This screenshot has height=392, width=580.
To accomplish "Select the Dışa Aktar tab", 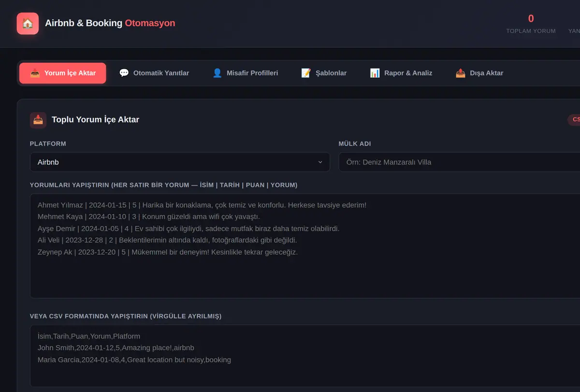I will 479,73.
